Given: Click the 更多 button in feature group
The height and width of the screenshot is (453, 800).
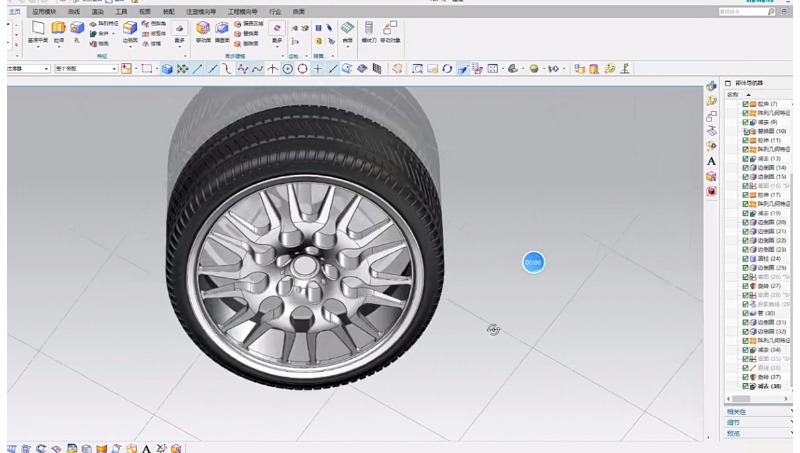Looking at the screenshot, I should (x=180, y=30).
